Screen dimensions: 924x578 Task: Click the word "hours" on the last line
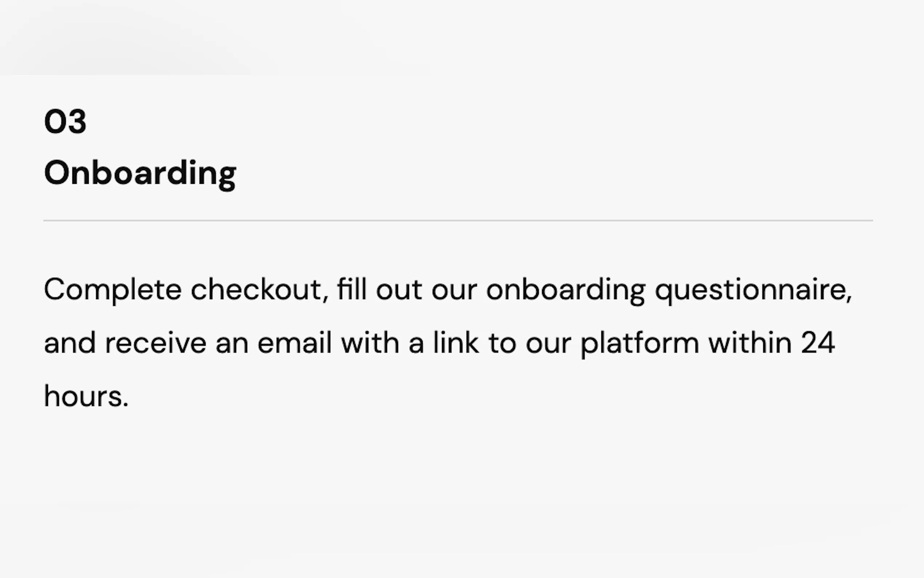click(83, 396)
